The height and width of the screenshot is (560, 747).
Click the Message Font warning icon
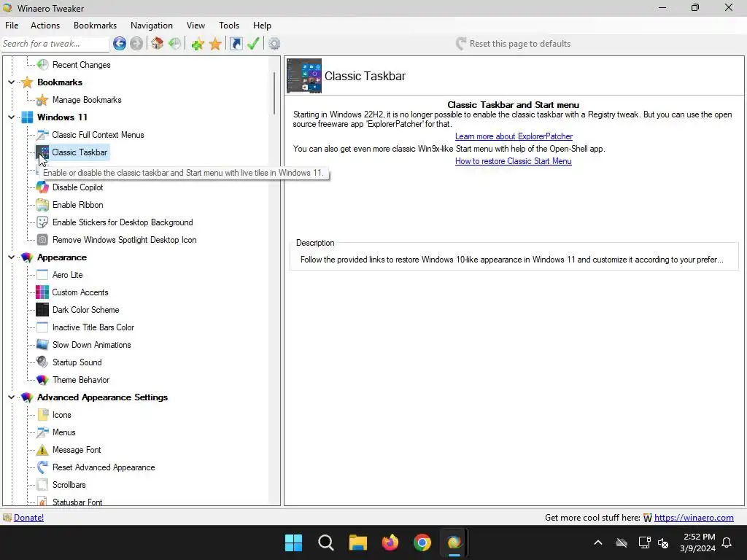click(42, 450)
